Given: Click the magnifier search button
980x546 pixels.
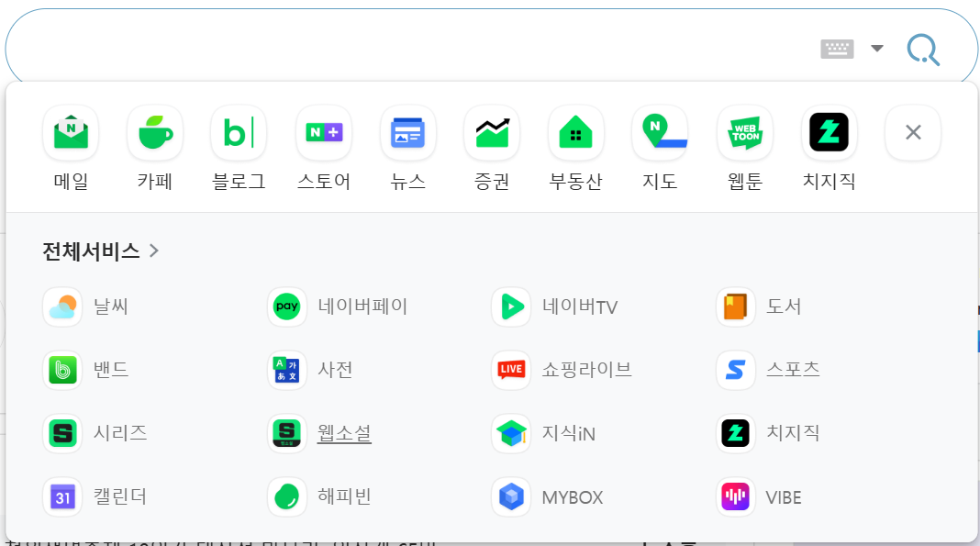Looking at the screenshot, I should [x=923, y=50].
